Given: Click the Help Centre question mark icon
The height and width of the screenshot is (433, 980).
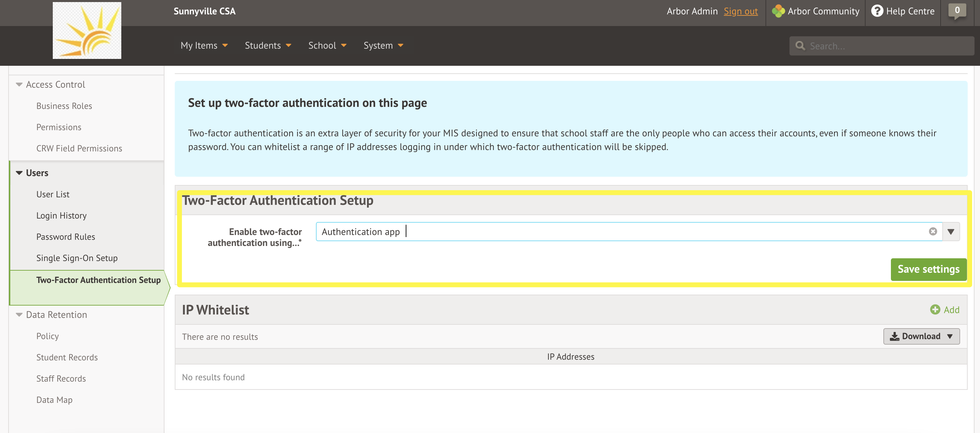Looking at the screenshot, I should pos(877,11).
